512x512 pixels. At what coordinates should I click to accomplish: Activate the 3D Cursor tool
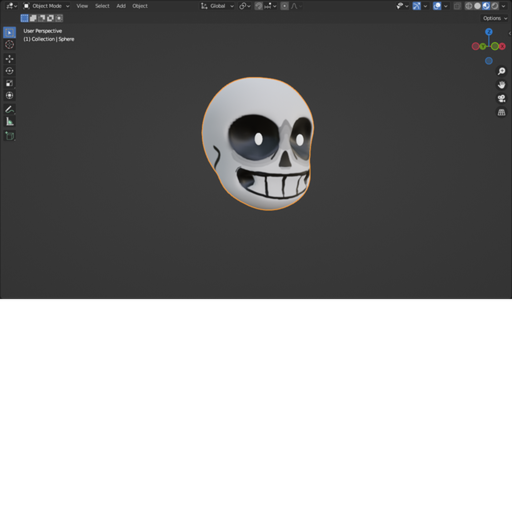point(9,45)
